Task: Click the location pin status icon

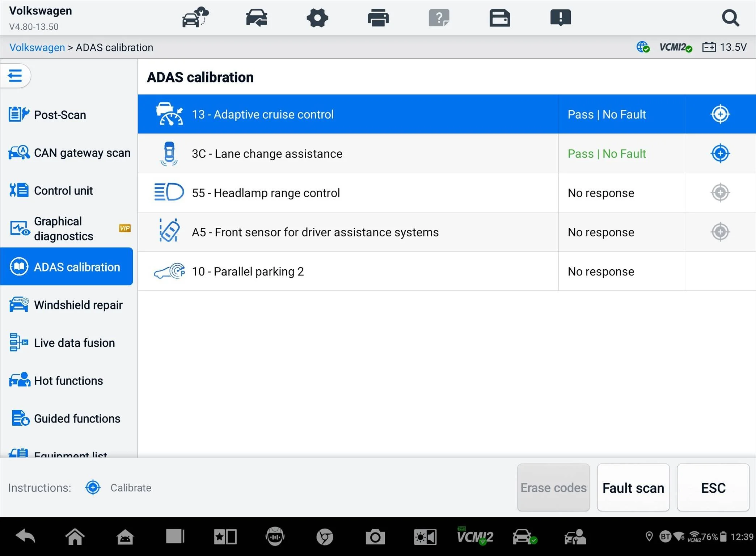Action: pyautogui.click(x=649, y=536)
